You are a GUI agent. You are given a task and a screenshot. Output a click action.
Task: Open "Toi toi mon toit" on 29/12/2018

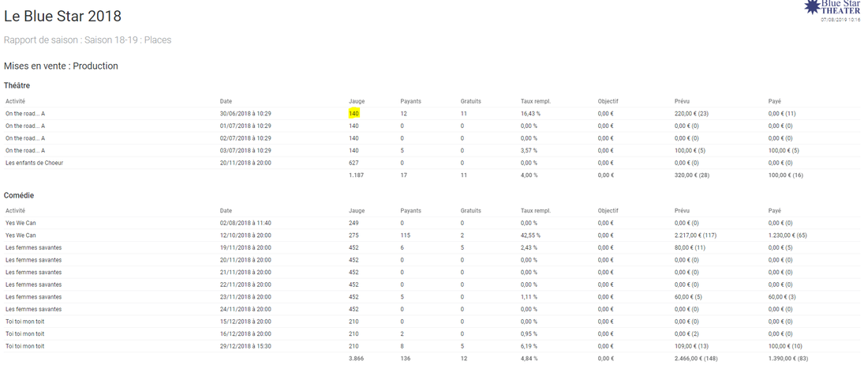click(24, 346)
